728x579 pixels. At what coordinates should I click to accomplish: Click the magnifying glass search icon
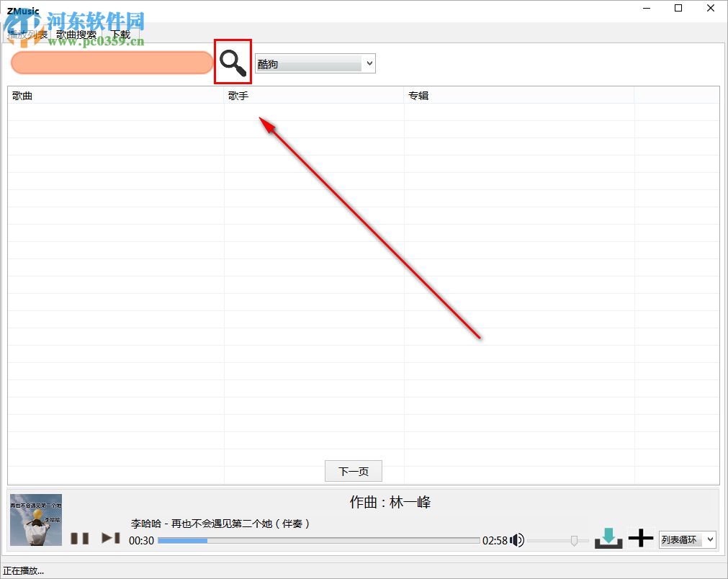pyautogui.click(x=232, y=61)
